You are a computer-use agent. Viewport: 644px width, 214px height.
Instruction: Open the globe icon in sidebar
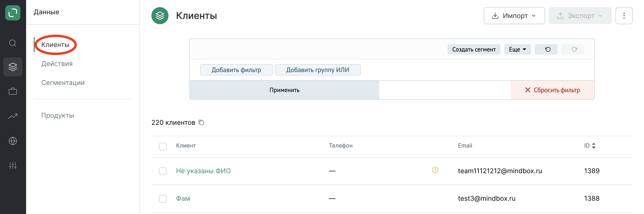click(x=13, y=141)
